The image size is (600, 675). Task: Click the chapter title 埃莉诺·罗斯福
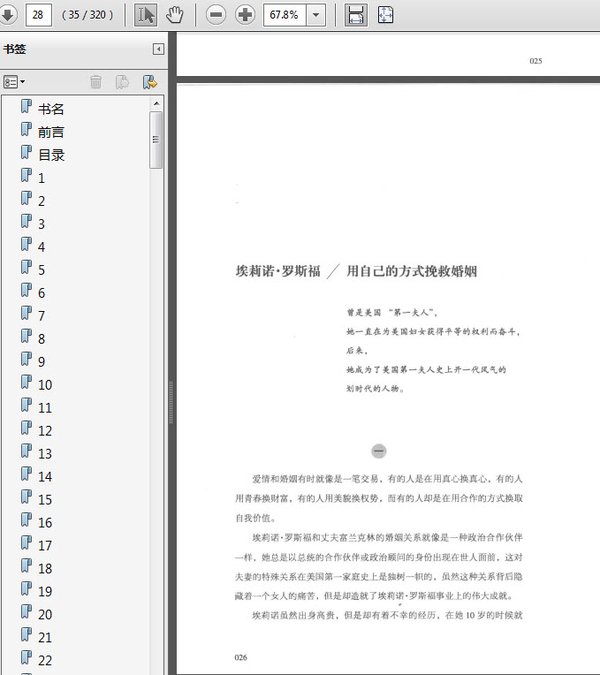[x=278, y=271]
